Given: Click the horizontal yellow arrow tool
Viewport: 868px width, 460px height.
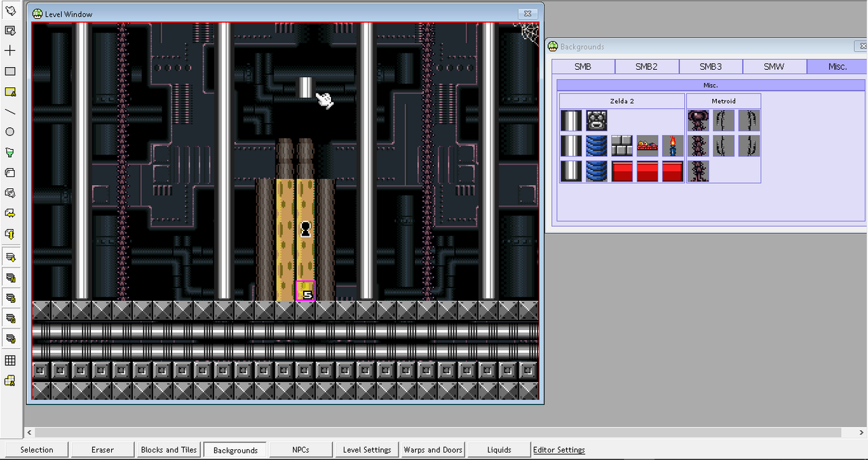Looking at the screenshot, I should coord(10,213).
